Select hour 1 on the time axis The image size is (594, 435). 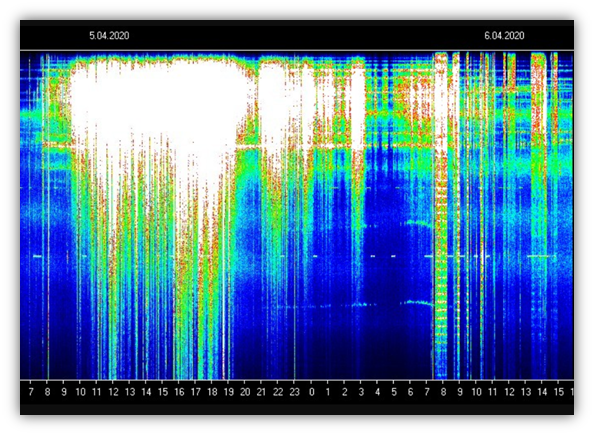328,392
